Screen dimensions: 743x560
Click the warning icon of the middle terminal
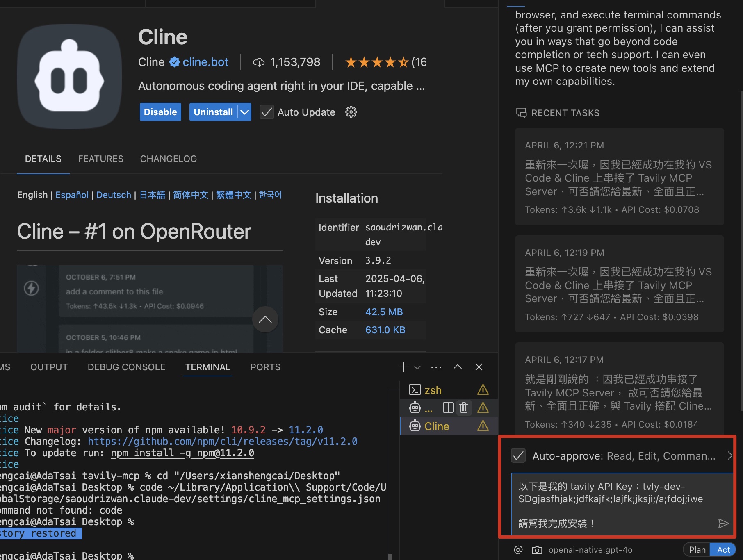(483, 408)
